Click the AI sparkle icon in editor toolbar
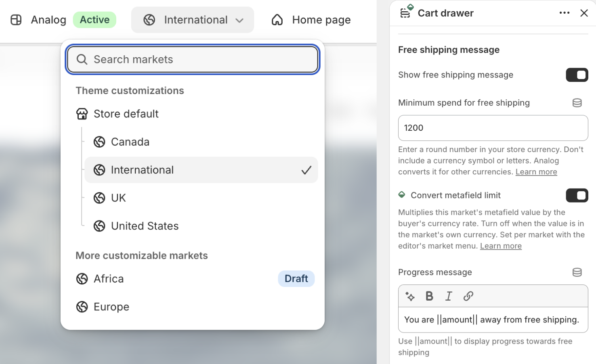The width and height of the screenshot is (596, 364). pos(410,296)
